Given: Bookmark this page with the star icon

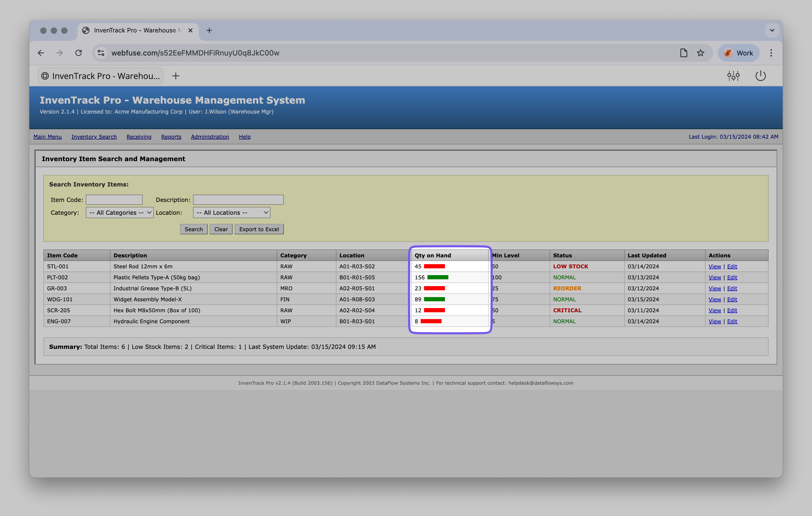Looking at the screenshot, I should (x=701, y=53).
